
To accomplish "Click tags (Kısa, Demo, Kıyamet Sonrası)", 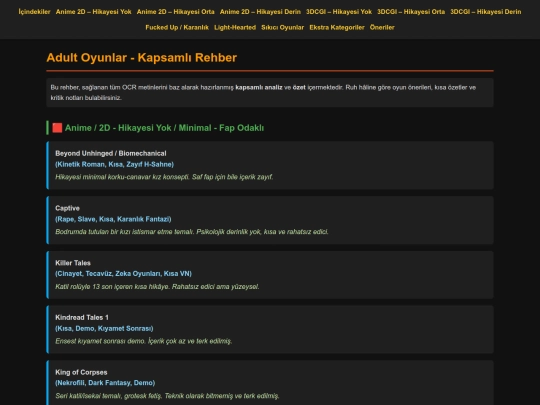I will point(104,329).
